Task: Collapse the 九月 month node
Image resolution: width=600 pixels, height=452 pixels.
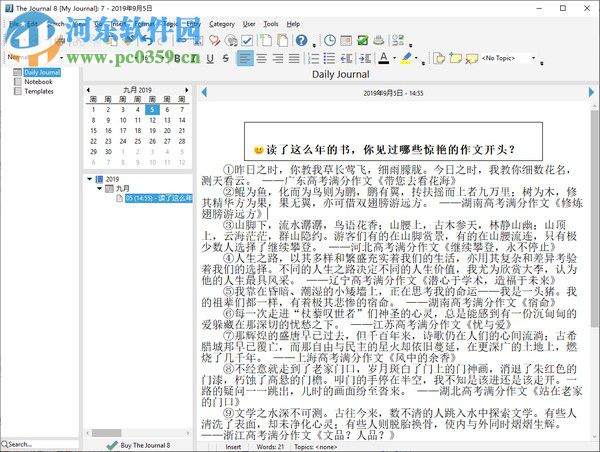Action: [99, 188]
